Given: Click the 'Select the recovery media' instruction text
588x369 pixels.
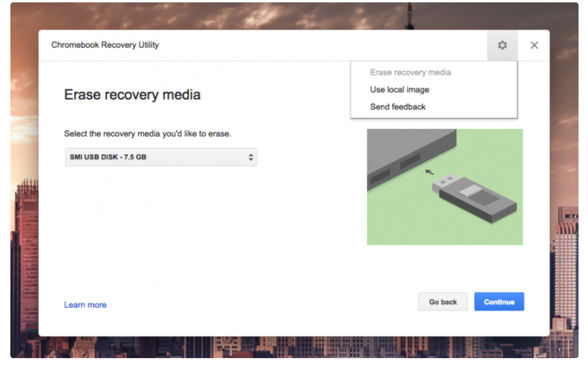Looking at the screenshot, I should (148, 134).
